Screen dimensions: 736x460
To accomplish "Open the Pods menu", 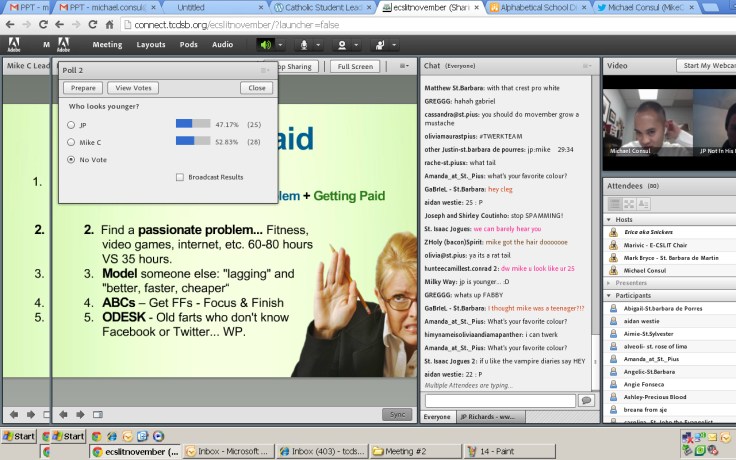I will 188,45.
